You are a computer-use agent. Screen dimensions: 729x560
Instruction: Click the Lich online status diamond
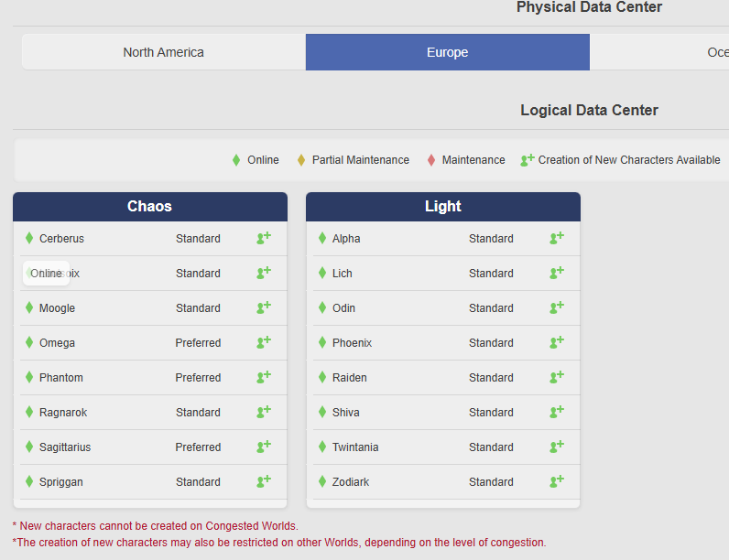click(322, 273)
